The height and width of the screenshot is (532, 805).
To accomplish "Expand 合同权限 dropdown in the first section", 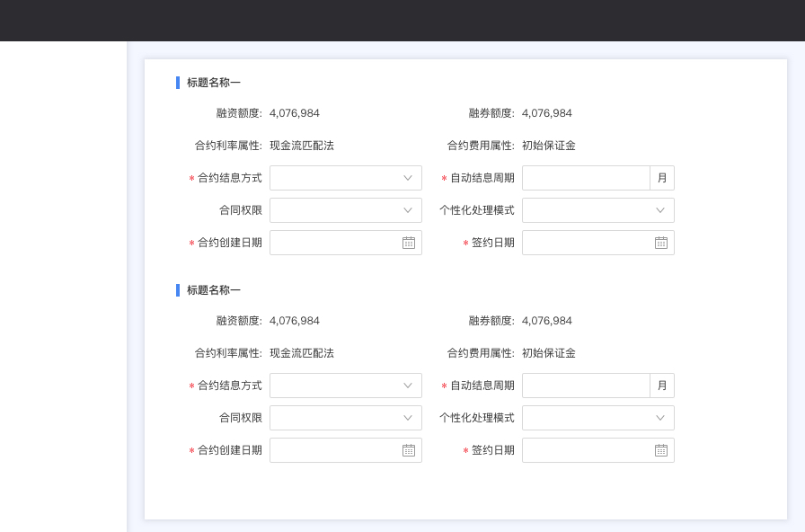I will (345, 210).
